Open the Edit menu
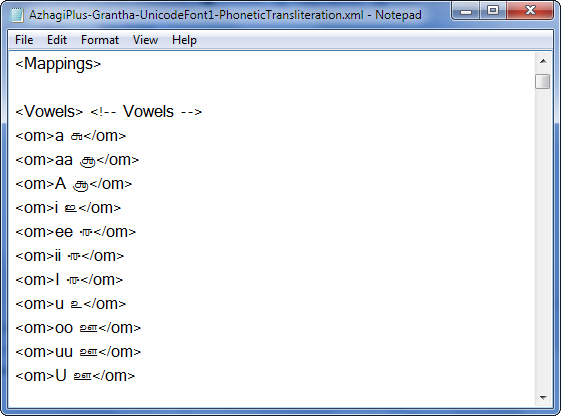This screenshot has height=416, width=561. [x=57, y=40]
